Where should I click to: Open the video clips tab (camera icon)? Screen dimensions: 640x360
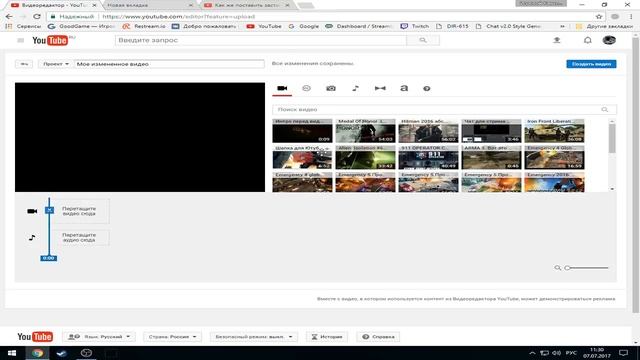point(282,88)
